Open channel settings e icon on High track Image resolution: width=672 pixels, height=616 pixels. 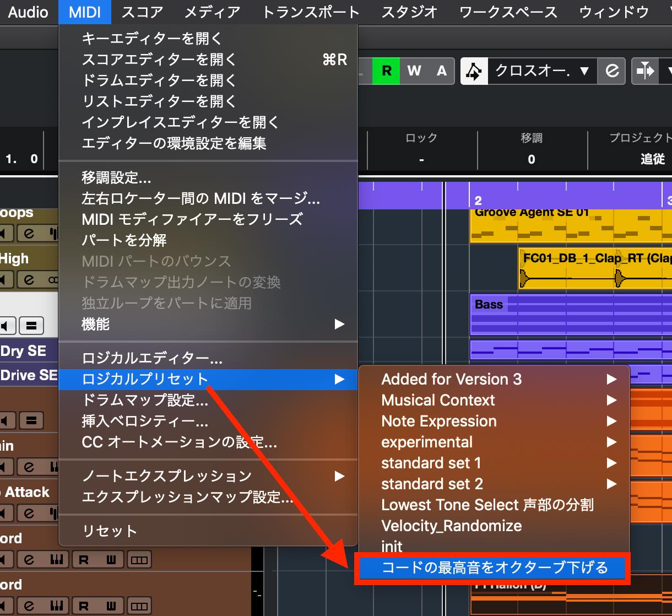point(29,280)
